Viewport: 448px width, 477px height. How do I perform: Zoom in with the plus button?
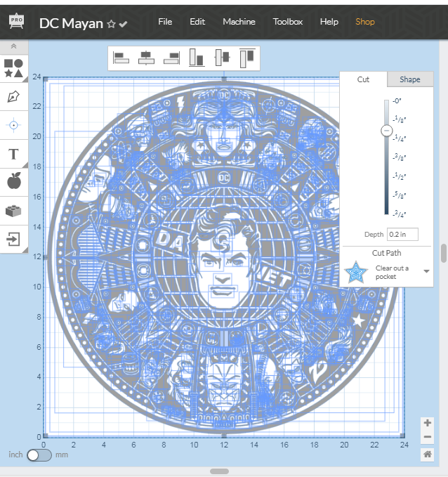(428, 423)
